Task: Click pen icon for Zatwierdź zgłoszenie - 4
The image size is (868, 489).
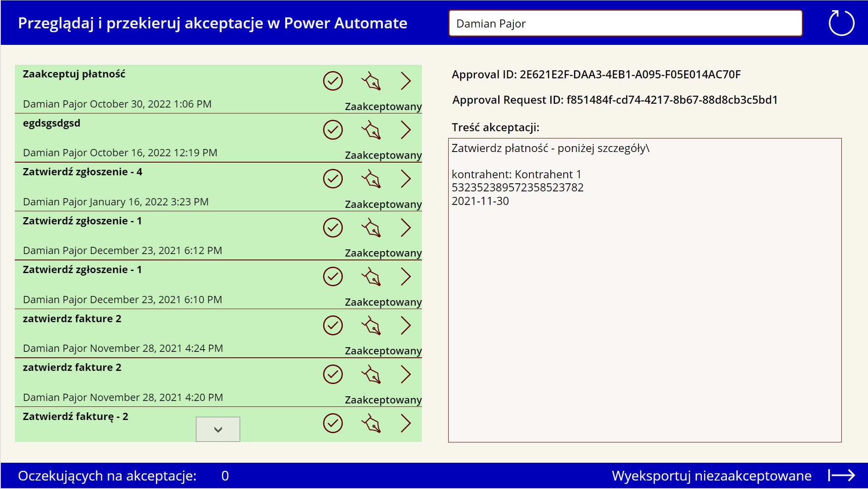Action: [x=371, y=179]
